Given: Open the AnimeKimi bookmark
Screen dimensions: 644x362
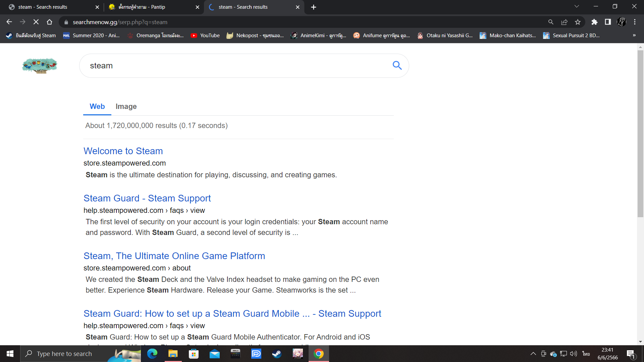Looking at the screenshot, I should coord(318,35).
